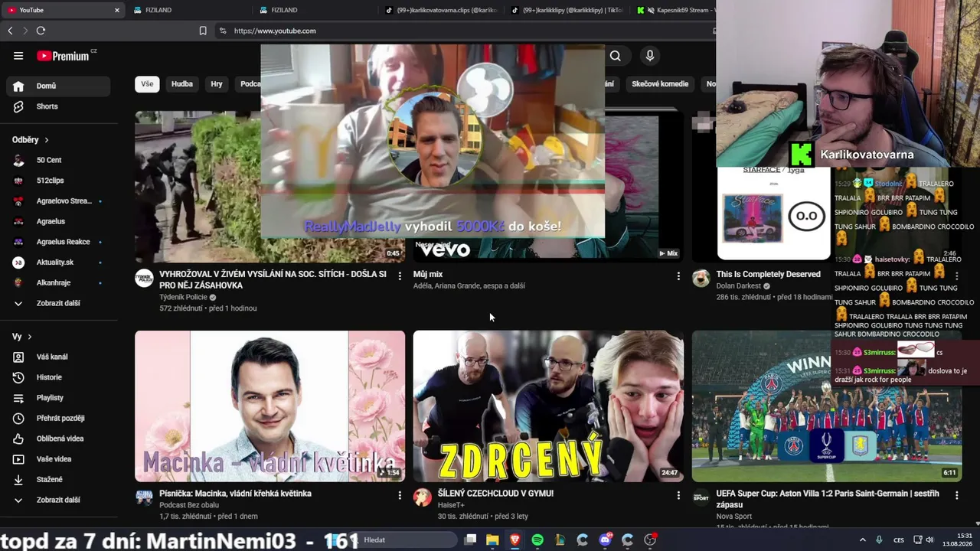This screenshot has width=980, height=551.
Task: Open site settings icon beside the URL
Action: click(x=223, y=31)
